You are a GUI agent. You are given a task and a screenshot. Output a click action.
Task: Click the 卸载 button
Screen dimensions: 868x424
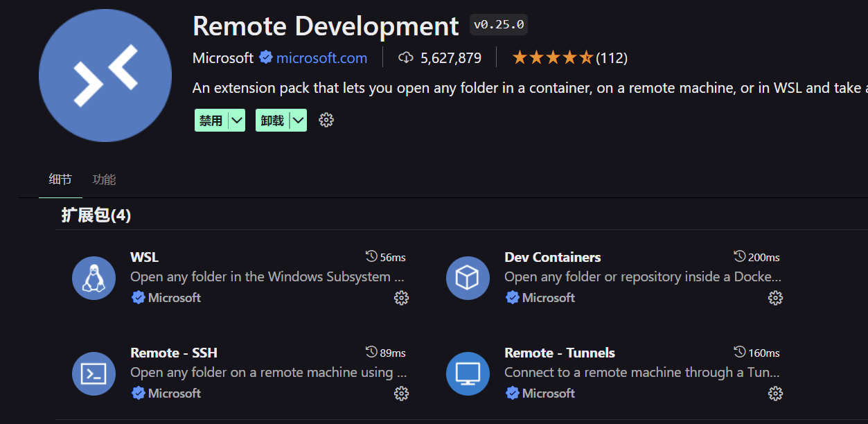pos(273,121)
